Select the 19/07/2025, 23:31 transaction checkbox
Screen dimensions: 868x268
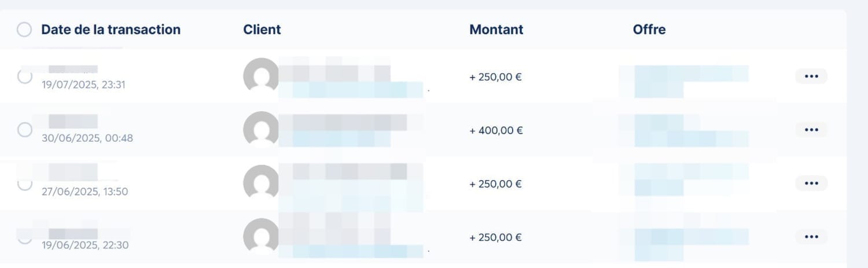[x=24, y=76]
